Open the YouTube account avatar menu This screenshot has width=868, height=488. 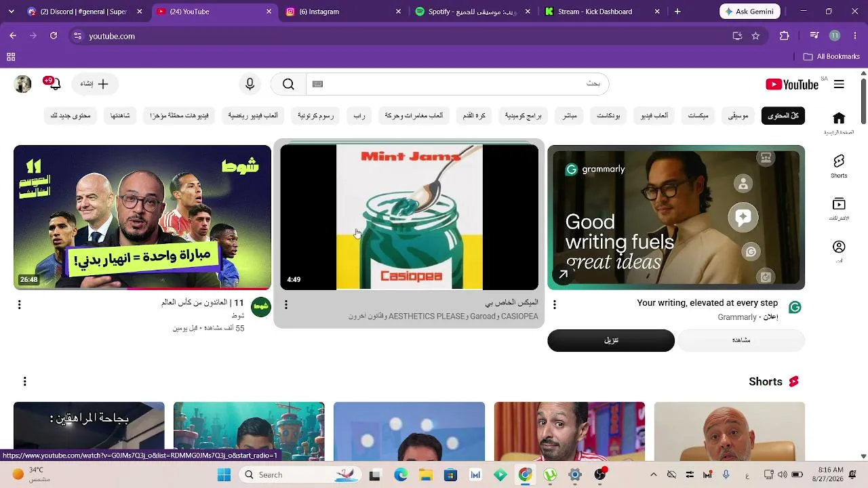[23, 84]
